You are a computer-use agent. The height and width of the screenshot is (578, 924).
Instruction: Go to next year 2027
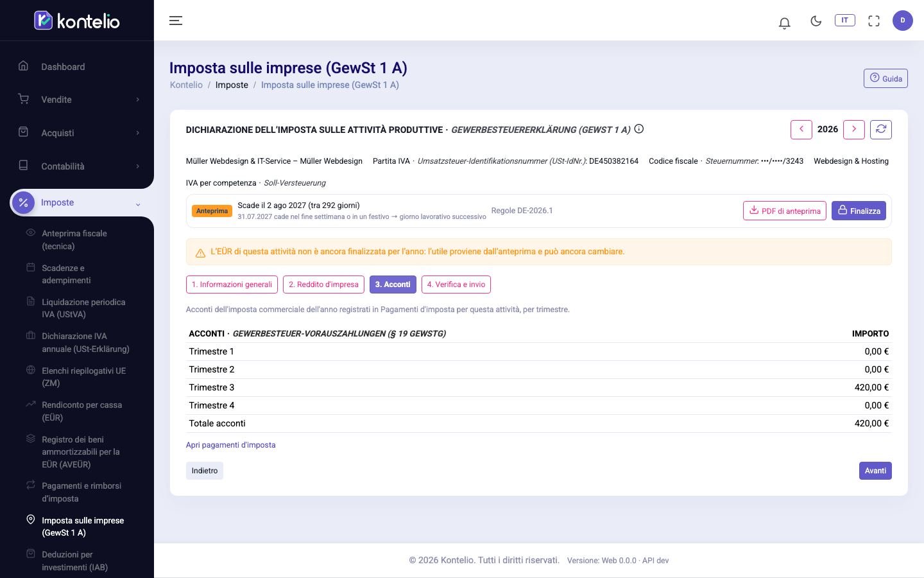pos(854,130)
